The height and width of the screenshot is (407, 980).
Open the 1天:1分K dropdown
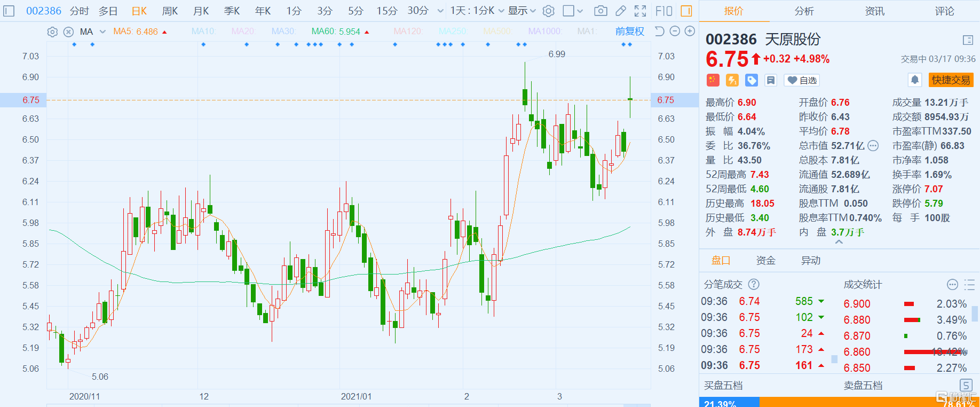[x=477, y=11]
